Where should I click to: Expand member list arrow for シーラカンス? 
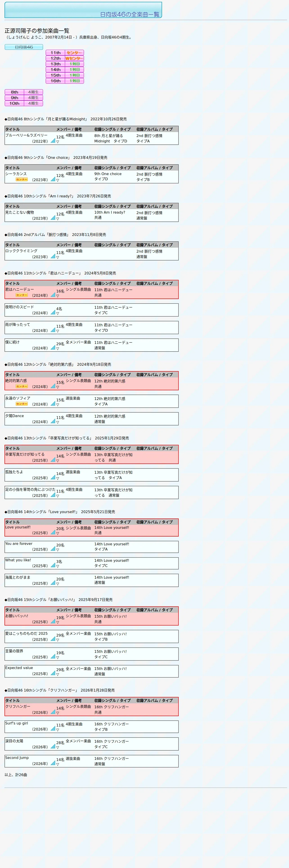tap(58, 180)
